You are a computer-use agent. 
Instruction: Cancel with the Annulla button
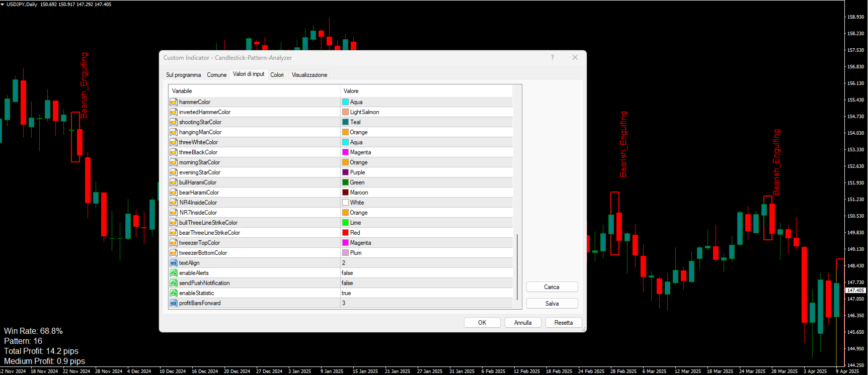click(523, 323)
